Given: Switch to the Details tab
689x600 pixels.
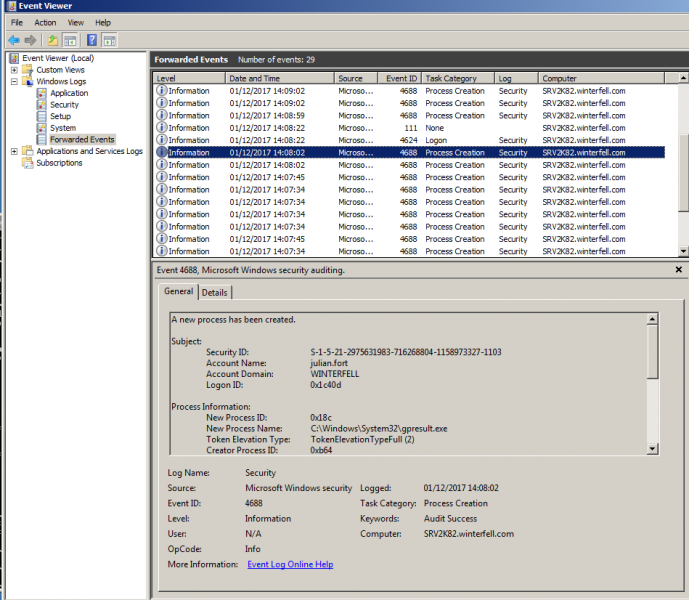Looking at the screenshot, I should click(214, 292).
